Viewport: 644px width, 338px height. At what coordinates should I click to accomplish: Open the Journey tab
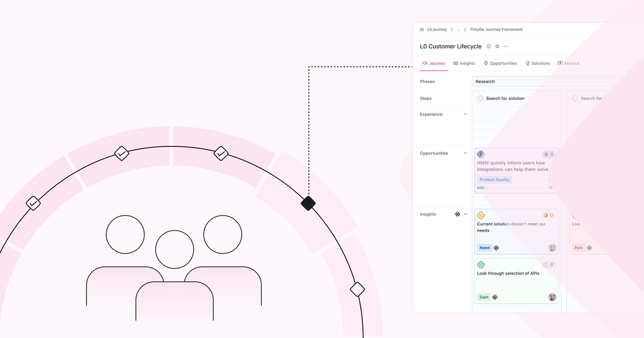[x=434, y=63]
